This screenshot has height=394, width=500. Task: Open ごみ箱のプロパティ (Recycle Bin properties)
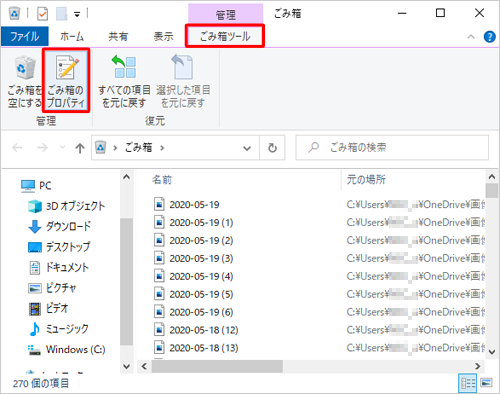tap(66, 82)
